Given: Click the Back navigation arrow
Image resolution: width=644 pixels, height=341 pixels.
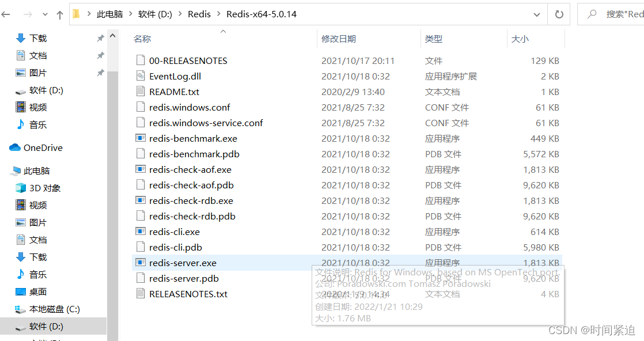Looking at the screenshot, I should point(6,15).
